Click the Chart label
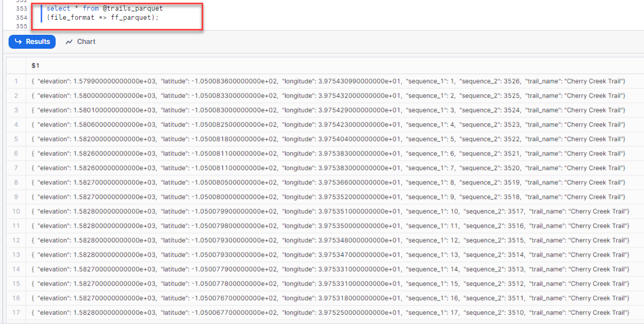 click(x=87, y=41)
